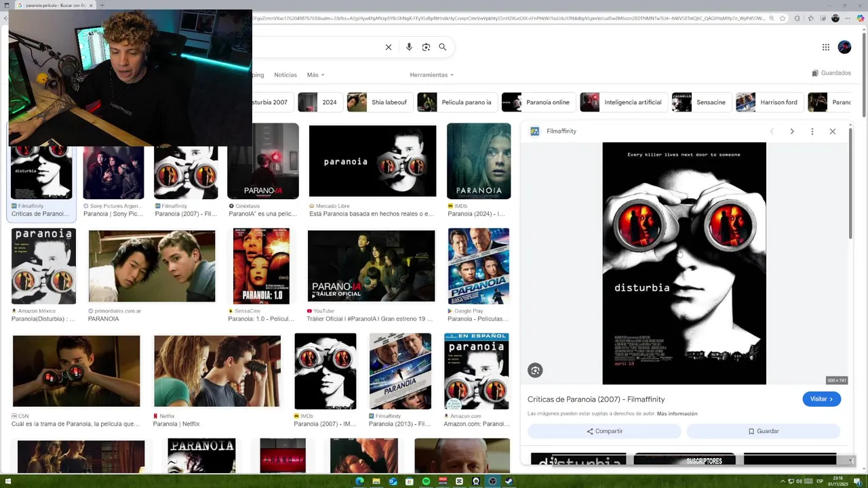Open the Cinéxtasis ParanoIA thumbnail
The image size is (868, 488).
(263, 161)
